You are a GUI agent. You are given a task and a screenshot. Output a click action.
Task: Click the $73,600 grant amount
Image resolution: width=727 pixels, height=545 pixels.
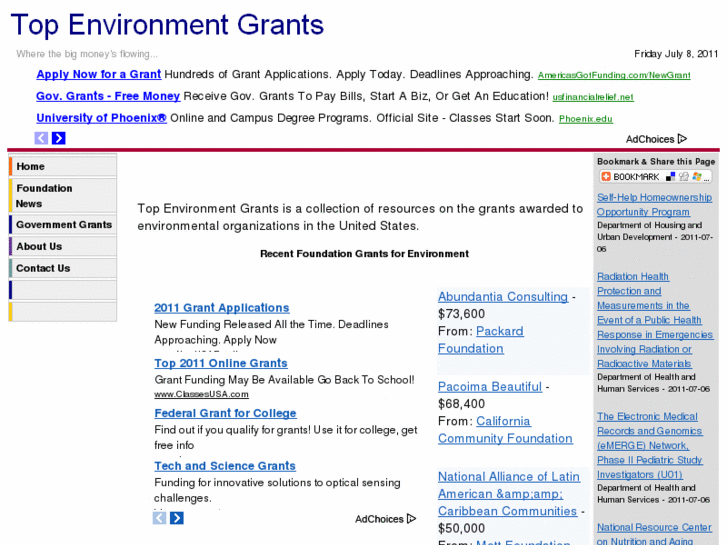coord(461,314)
